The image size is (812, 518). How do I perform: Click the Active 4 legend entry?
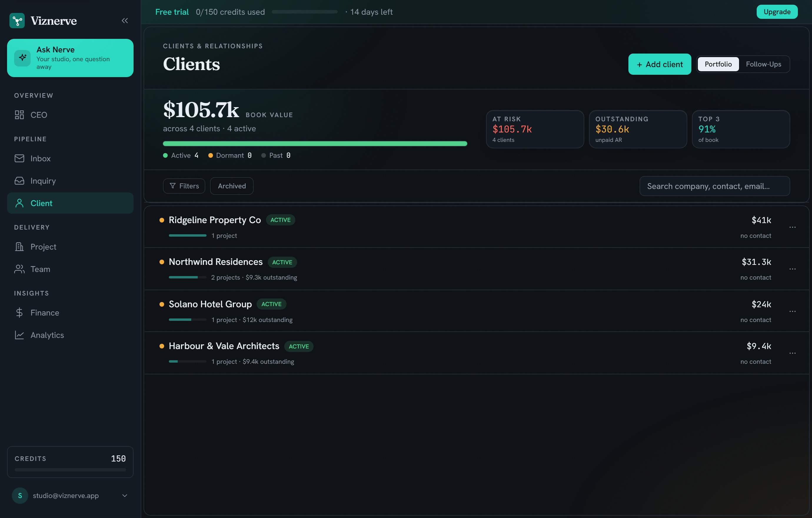181,155
